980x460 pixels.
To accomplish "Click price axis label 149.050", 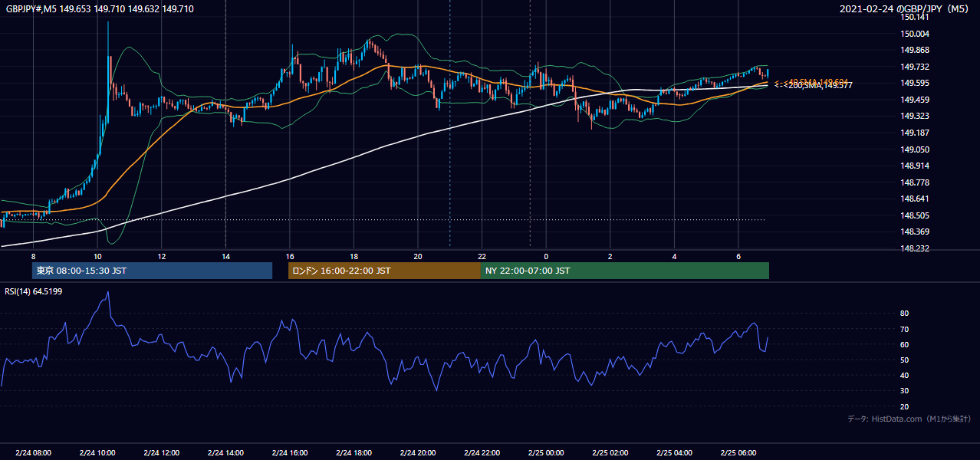I will point(915,149).
